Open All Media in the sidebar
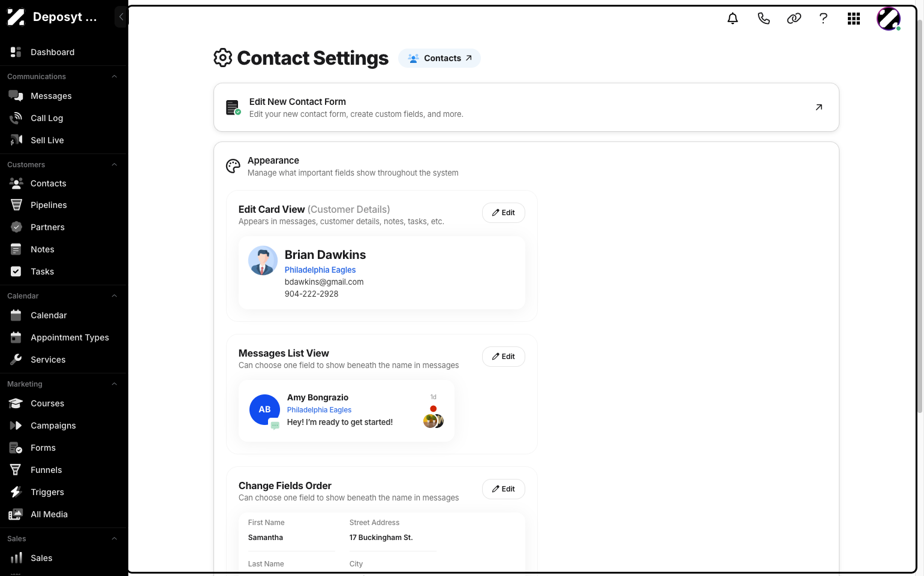 (64, 514)
